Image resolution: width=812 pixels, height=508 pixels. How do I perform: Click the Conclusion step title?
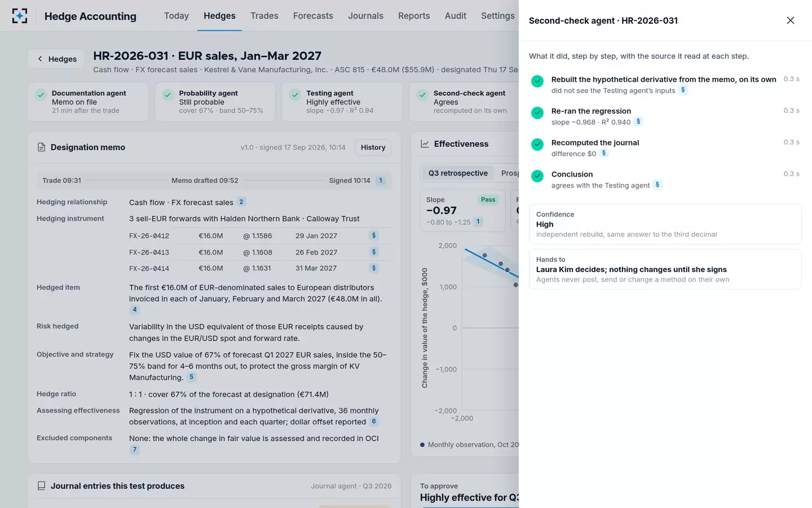pos(572,174)
